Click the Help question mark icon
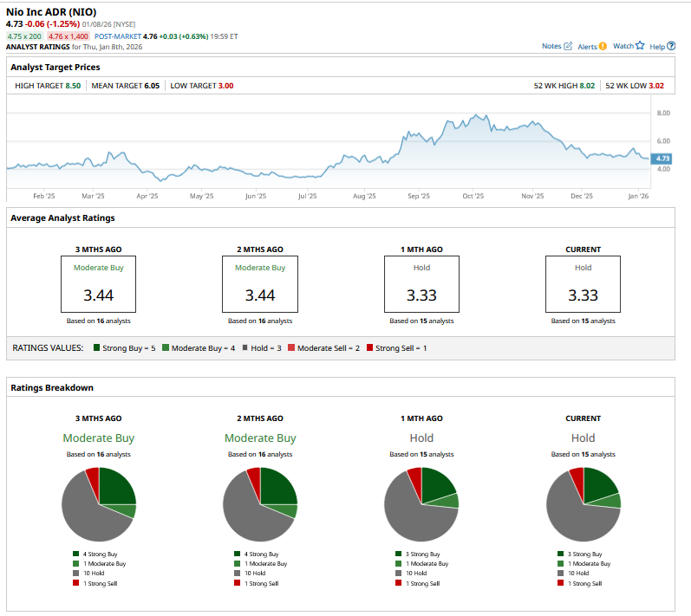The height and width of the screenshot is (616, 691). 671,46
